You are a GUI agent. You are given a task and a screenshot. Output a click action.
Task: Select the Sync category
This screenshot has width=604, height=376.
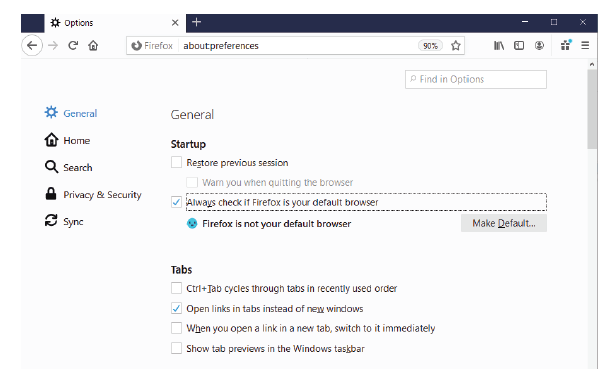64,222
